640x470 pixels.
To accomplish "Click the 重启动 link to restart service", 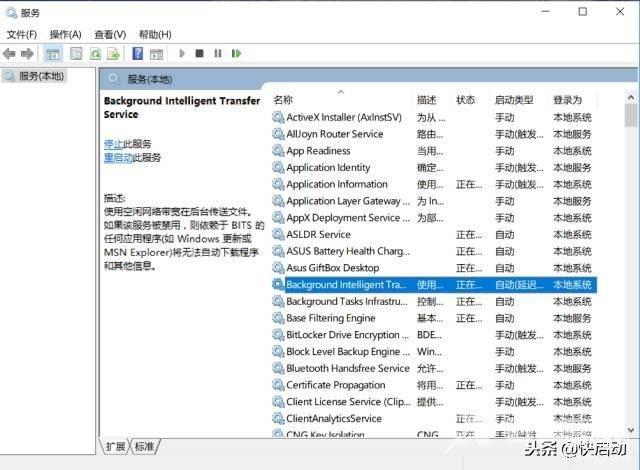I will pyautogui.click(x=118, y=158).
